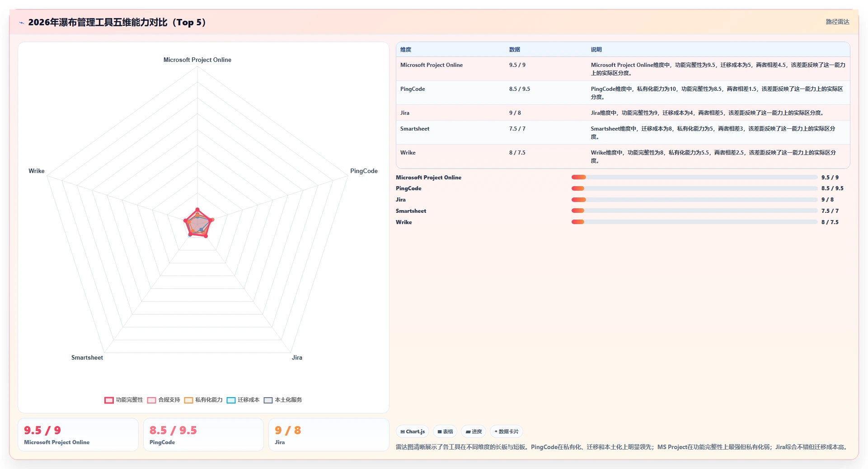This screenshot has width=868, height=469.
Task: Click the 维度 table column header
Action: pos(406,50)
